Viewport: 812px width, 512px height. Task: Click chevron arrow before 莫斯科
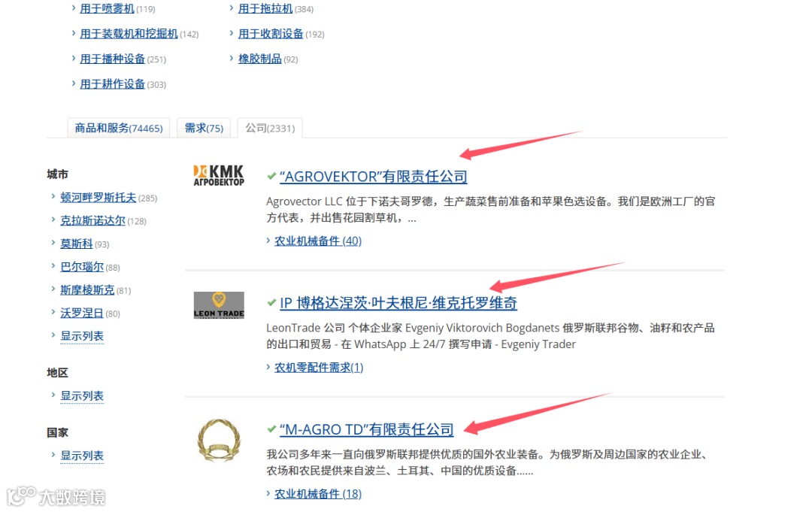coord(53,242)
